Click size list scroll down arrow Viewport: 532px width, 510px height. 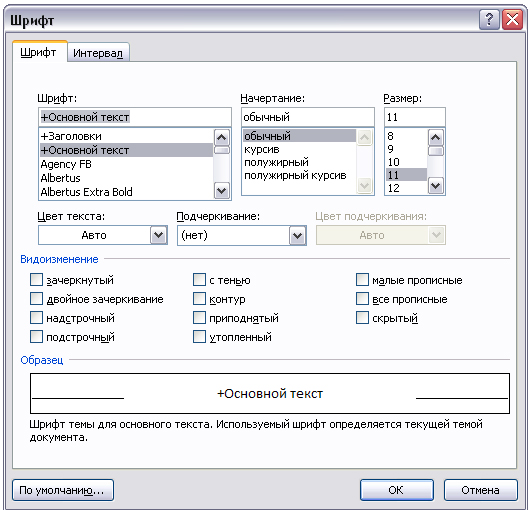(436, 186)
